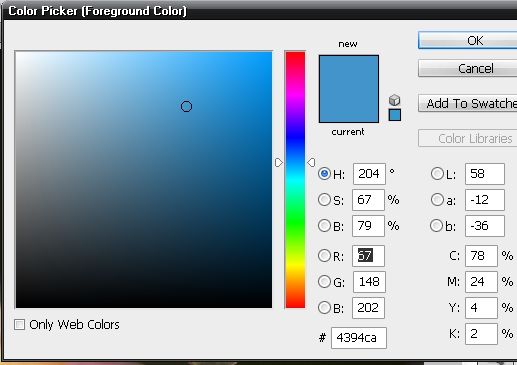
Task: Click the blue field showing 202
Action: pyautogui.click(x=368, y=308)
